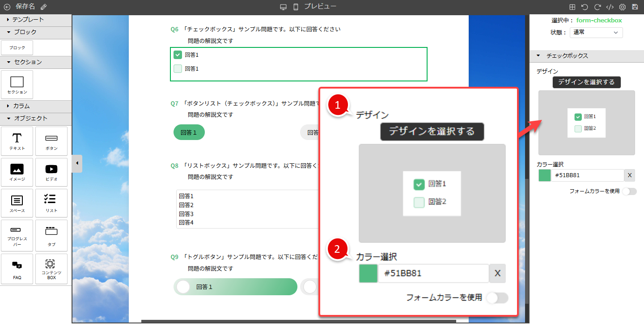Click the save floppy disk icon

(635, 7)
